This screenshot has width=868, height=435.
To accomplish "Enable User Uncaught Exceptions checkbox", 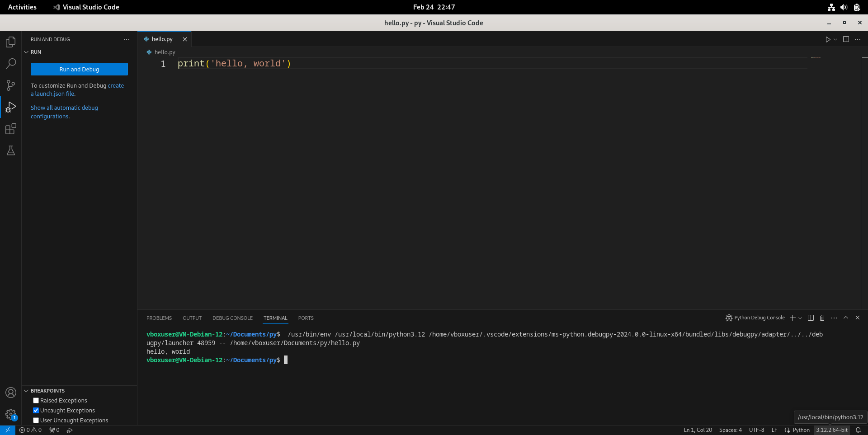I will [x=36, y=421].
